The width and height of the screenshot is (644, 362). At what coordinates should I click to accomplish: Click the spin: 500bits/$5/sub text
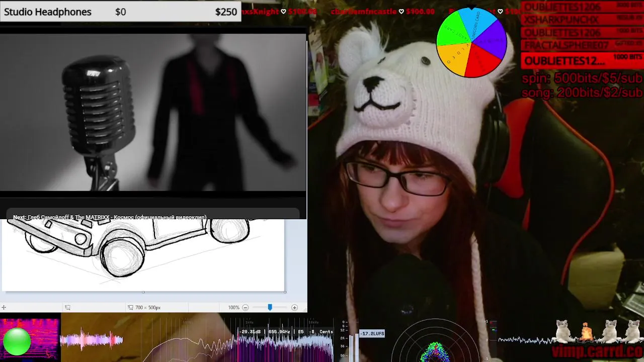[582, 78]
